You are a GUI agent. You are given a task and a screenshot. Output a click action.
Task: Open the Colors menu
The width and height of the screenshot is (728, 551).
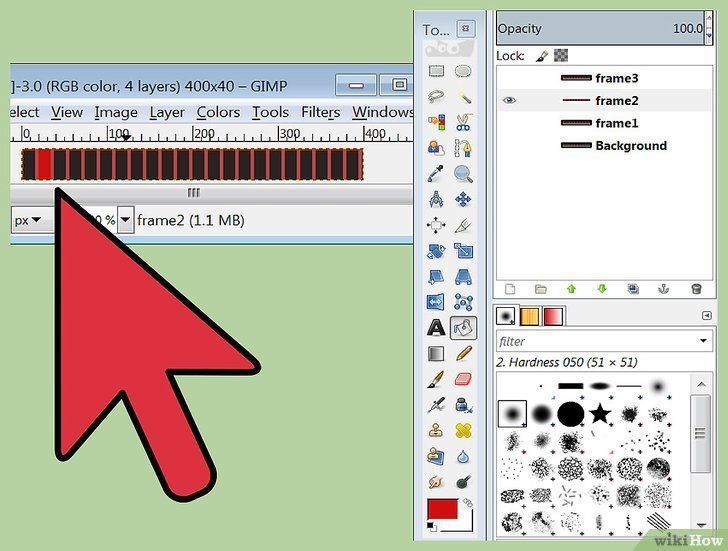pyautogui.click(x=218, y=112)
